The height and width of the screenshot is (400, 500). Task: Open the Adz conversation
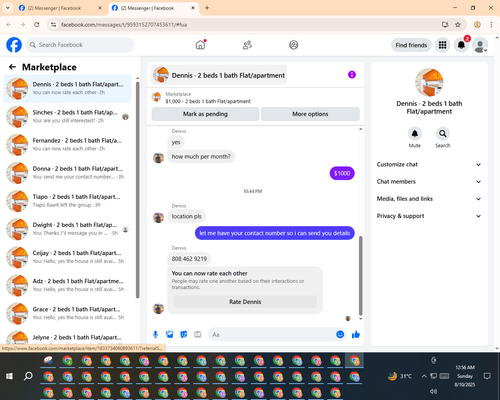67,285
